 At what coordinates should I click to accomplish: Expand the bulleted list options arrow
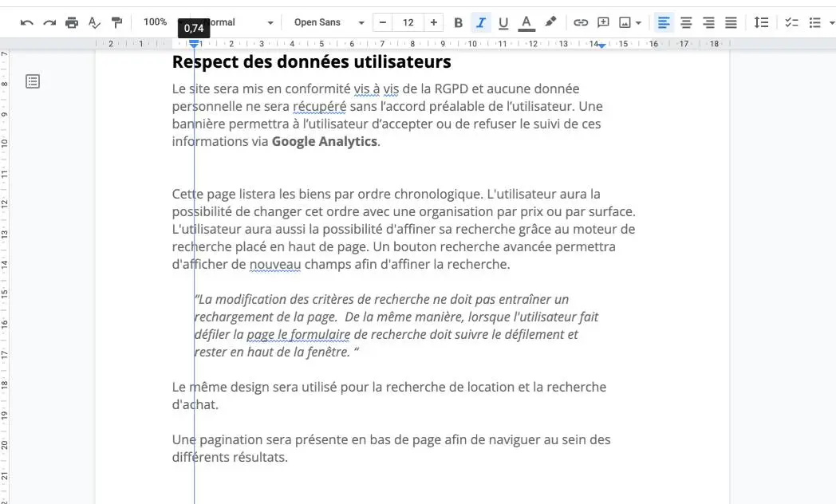tap(832, 23)
